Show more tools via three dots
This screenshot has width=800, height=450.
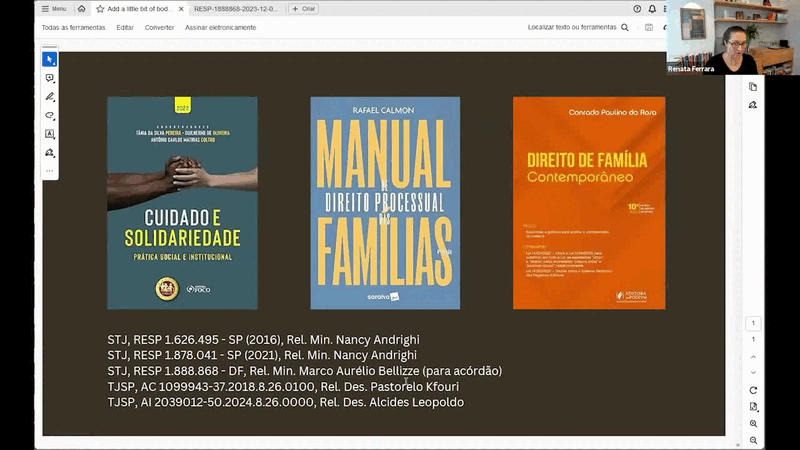pyautogui.click(x=49, y=171)
